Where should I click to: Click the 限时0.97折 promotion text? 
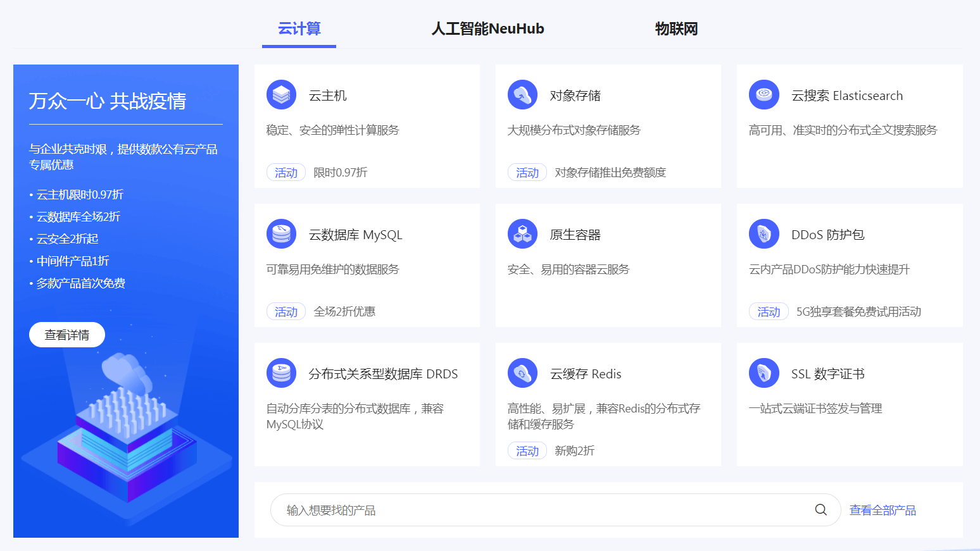(341, 173)
